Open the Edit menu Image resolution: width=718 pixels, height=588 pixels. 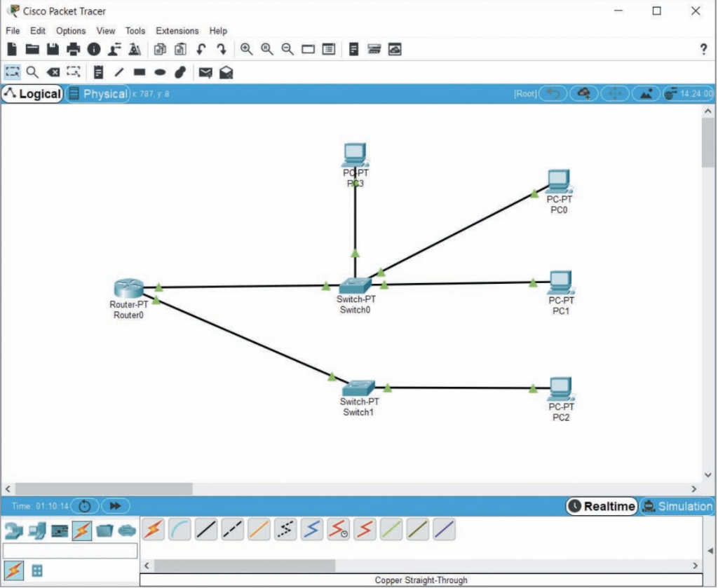[x=38, y=31]
